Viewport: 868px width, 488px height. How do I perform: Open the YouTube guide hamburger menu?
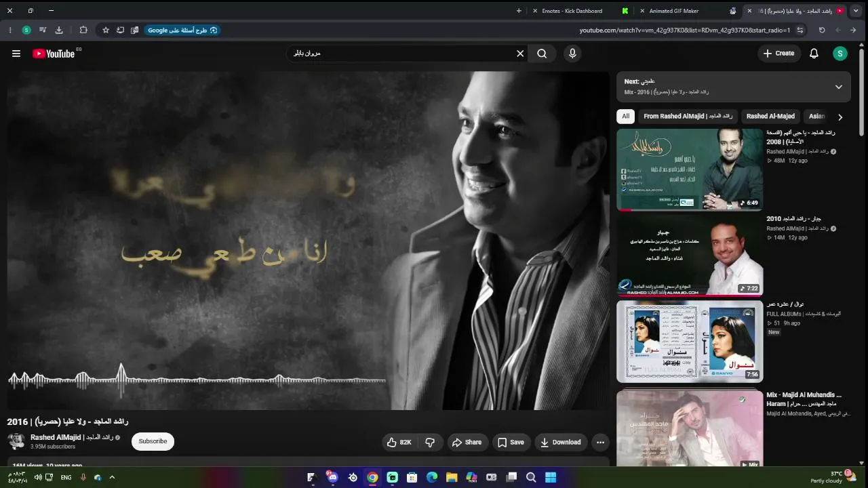tap(16, 54)
